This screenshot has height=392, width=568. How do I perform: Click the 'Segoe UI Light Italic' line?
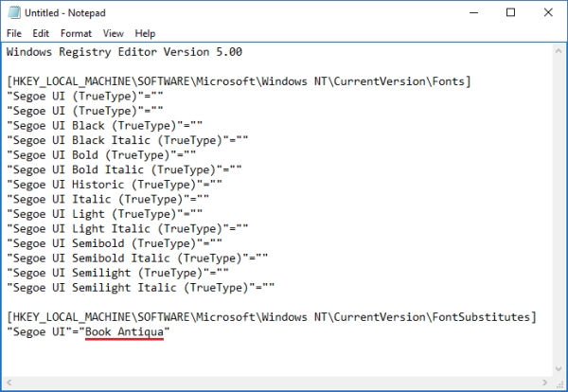point(128,228)
